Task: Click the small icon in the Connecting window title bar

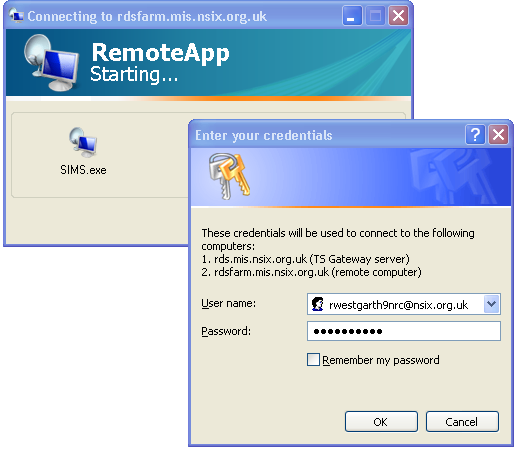Action: [x=17, y=15]
